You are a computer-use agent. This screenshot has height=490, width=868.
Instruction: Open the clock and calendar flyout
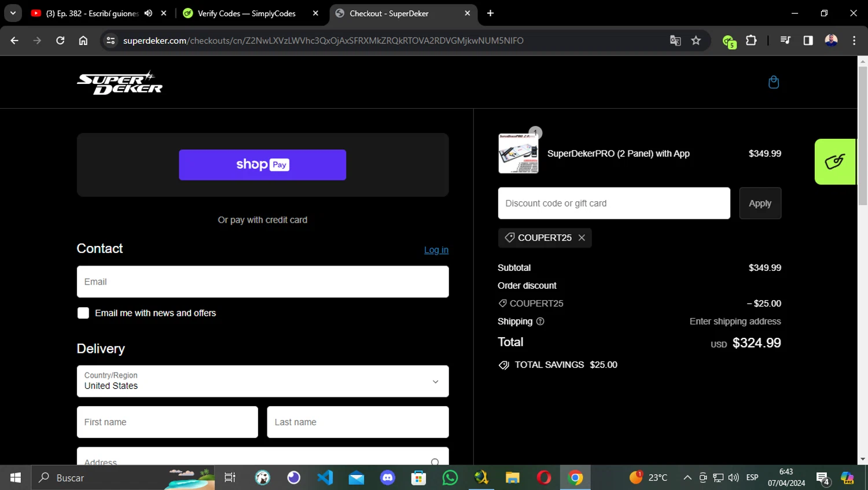pyautogui.click(x=786, y=478)
